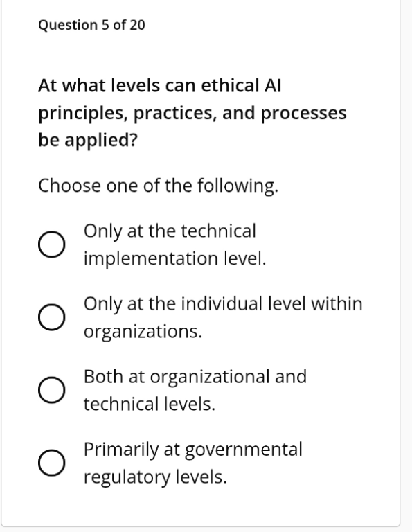Viewport: 412px width, 532px height.
Task: Click the word 'governmental' in the last option
Action: click(244, 450)
